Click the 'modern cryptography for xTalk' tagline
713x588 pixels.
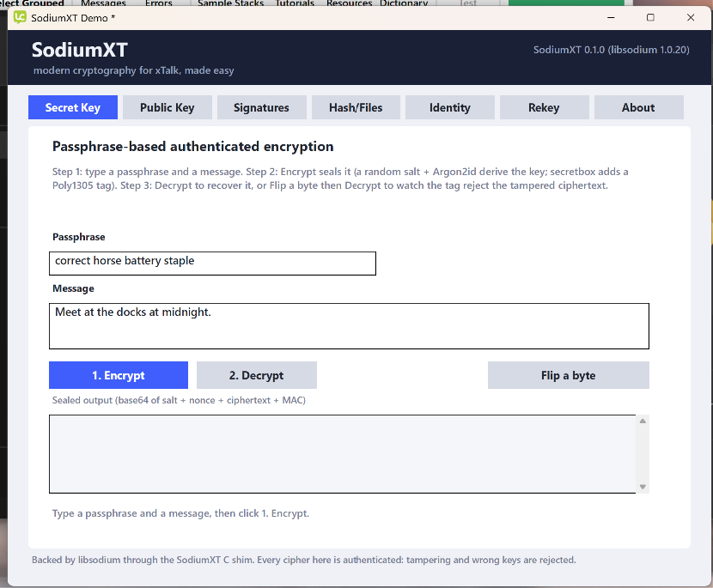coord(134,70)
